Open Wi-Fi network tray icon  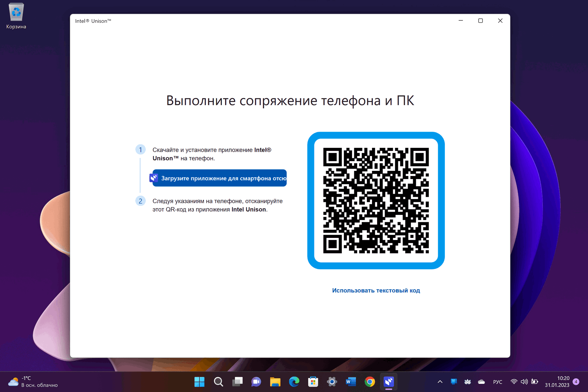tap(514, 381)
